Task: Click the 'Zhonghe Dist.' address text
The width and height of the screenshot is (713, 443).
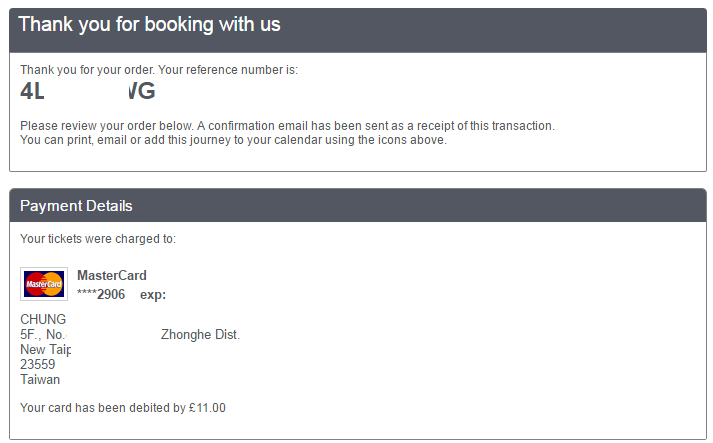Action: [200, 334]
